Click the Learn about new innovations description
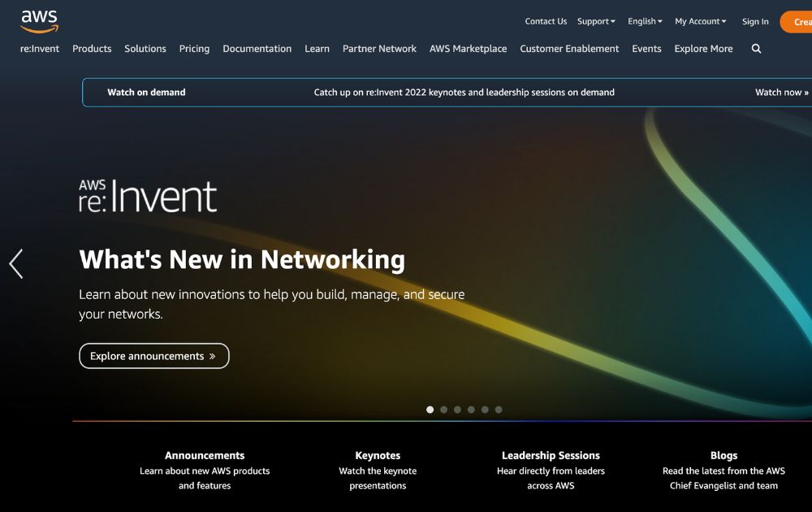Viewport: 812px width, 512px height. (x=271, y=304)
